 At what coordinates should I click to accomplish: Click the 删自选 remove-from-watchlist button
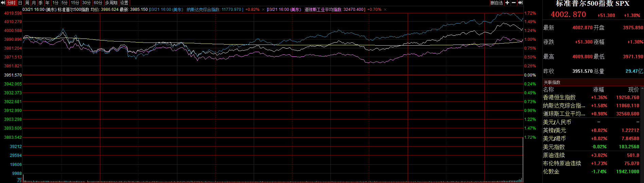(497, 3)
